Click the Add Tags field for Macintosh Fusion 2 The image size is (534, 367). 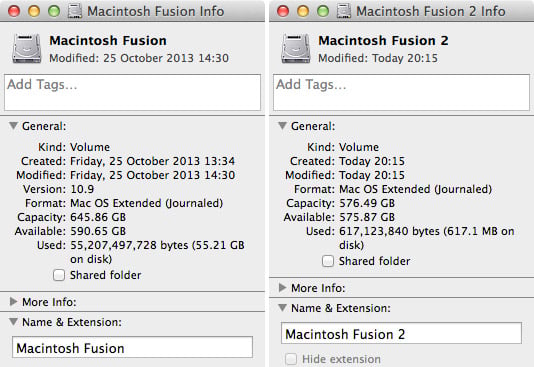401,92
